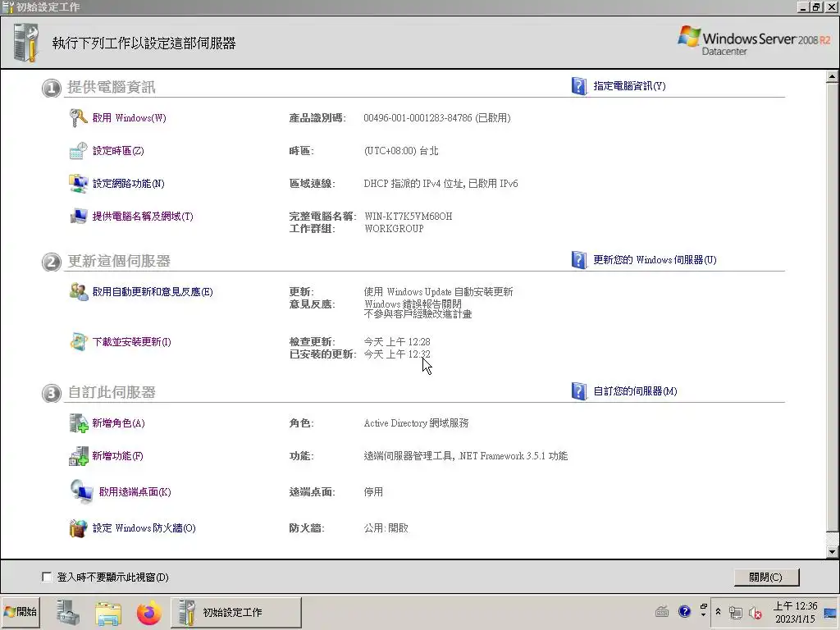Click the server-plus icon for 新增角色

tap(79, 423)
